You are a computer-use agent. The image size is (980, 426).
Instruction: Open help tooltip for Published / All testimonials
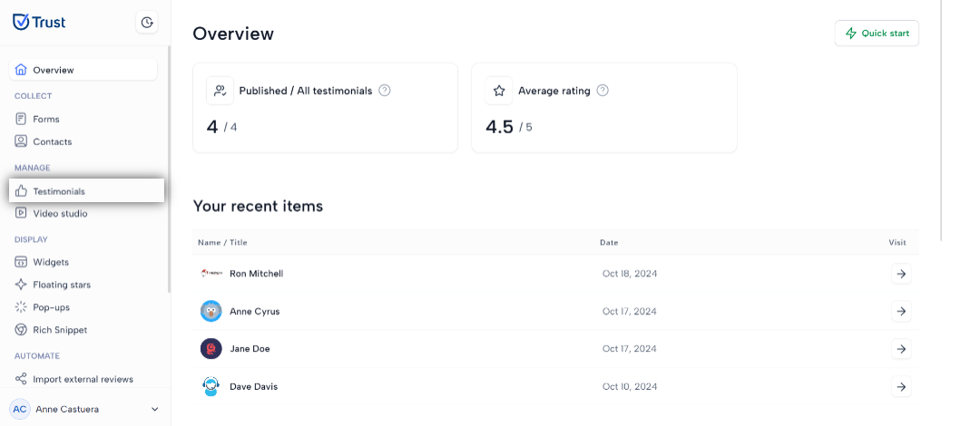tap(385, 91)
